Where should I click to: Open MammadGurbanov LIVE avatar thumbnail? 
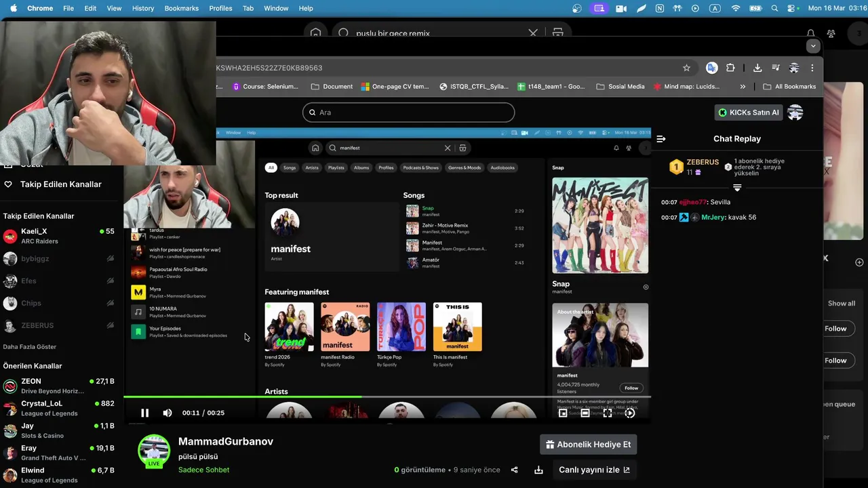pos(154,451)
